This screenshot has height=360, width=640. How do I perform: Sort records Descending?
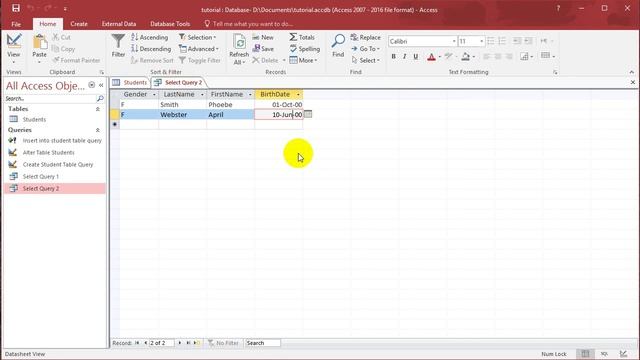[151, 49]
